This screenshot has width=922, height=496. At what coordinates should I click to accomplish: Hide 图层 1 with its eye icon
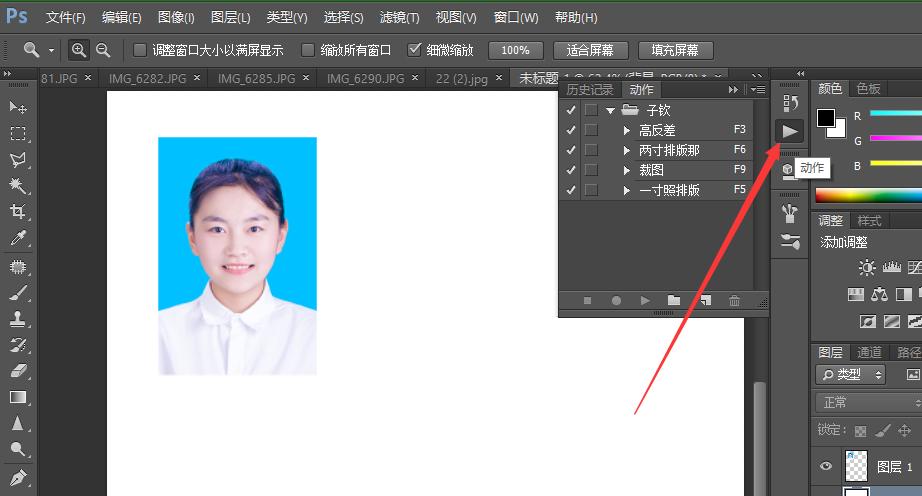(x=826, y=466)
